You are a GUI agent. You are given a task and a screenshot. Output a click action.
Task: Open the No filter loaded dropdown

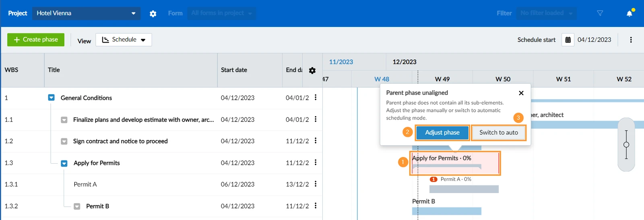[x=546, y=13]
